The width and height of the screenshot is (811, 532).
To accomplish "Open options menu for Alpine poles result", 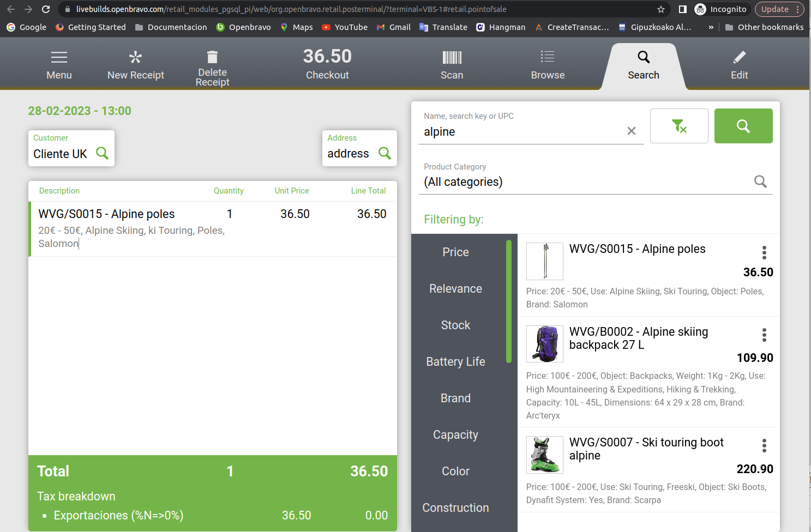I will click(764, 252).
